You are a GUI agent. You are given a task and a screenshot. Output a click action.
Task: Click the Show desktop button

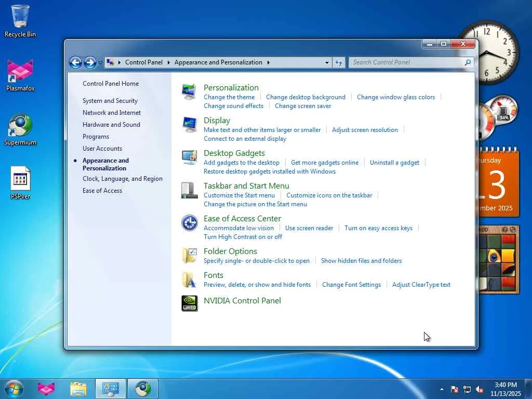(528, 389)
